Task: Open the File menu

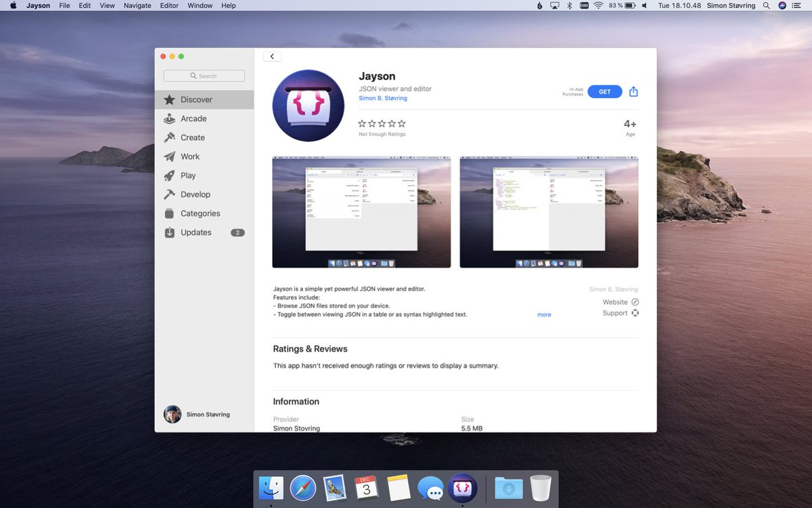Action: pos(64,5)
